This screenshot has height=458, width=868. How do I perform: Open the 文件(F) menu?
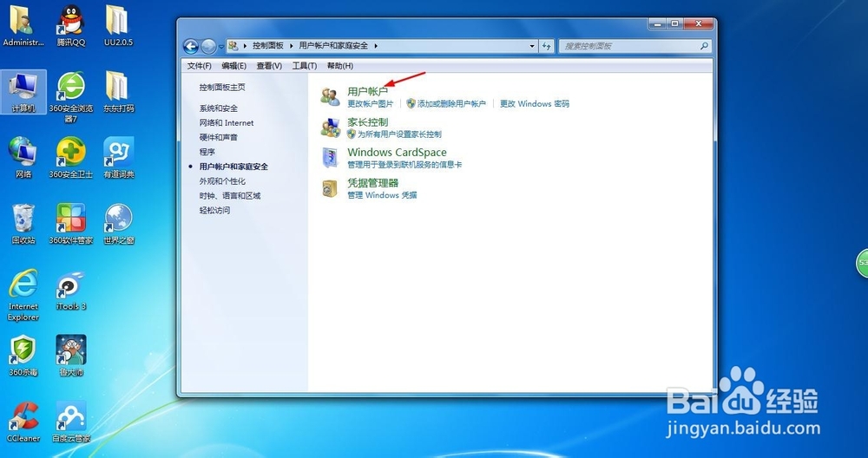[200, 66]
